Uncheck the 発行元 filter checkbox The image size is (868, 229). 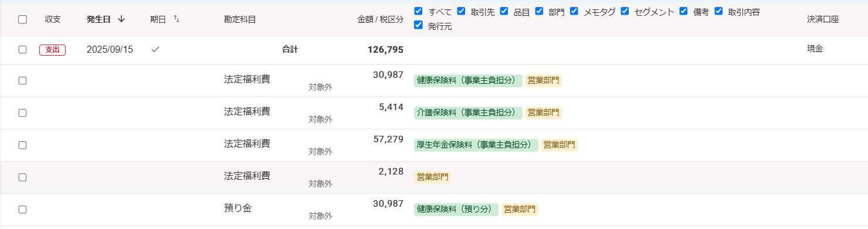418,25
